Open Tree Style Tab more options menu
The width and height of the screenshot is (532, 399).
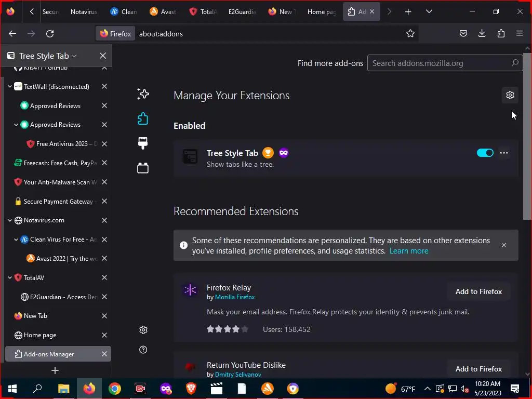[x=504, y=153]
